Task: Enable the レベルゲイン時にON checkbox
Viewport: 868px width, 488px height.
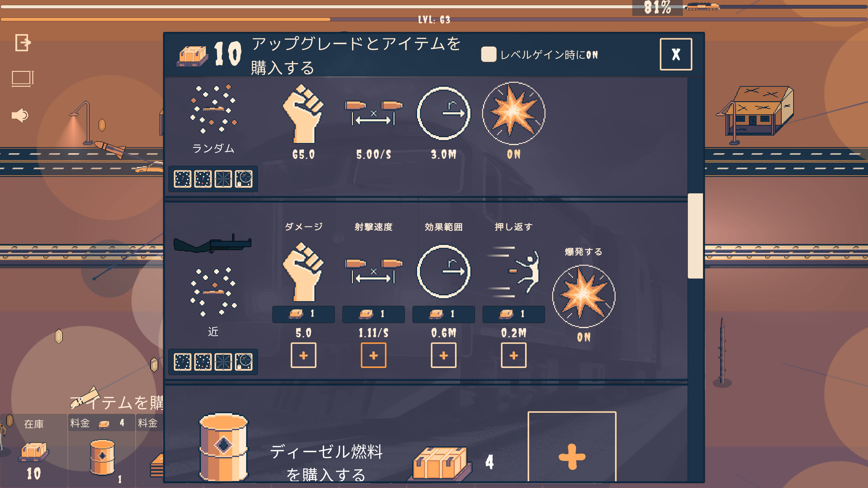Action: click(488, 54)
